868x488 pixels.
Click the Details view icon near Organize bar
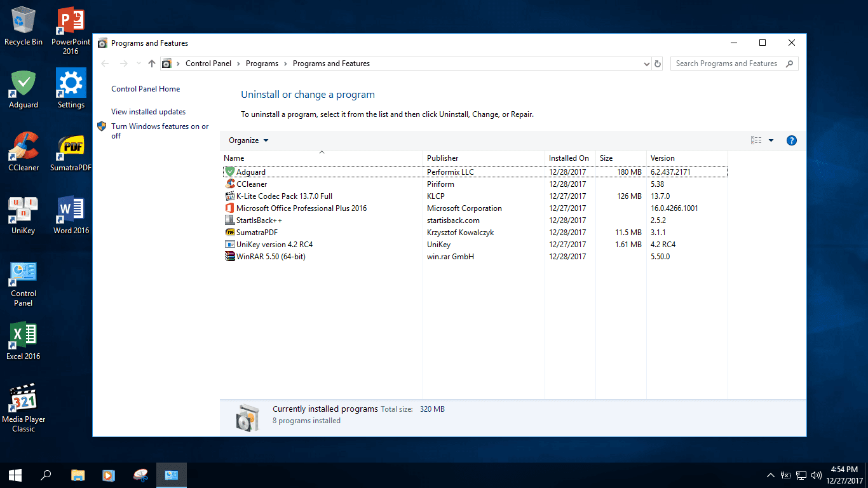[x=755, y=140]
